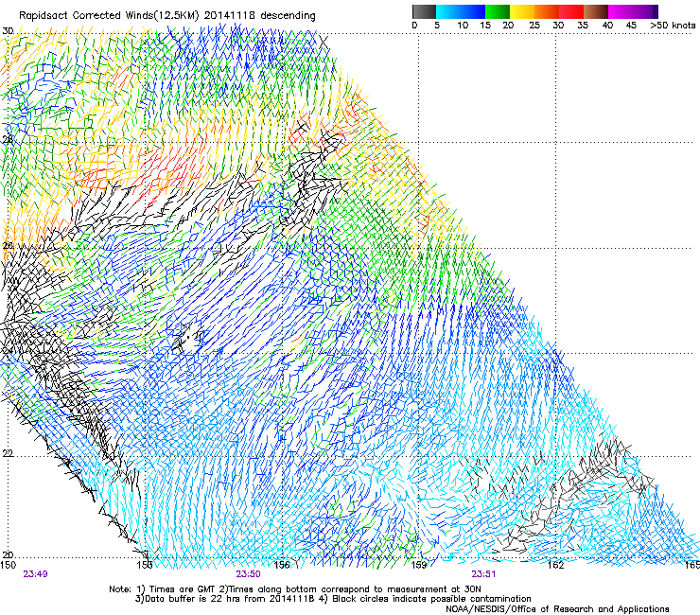The width and height of the screenshot is (700, 615).
Task: Click the latitude axis label "30"
Action: coord(8,31)
